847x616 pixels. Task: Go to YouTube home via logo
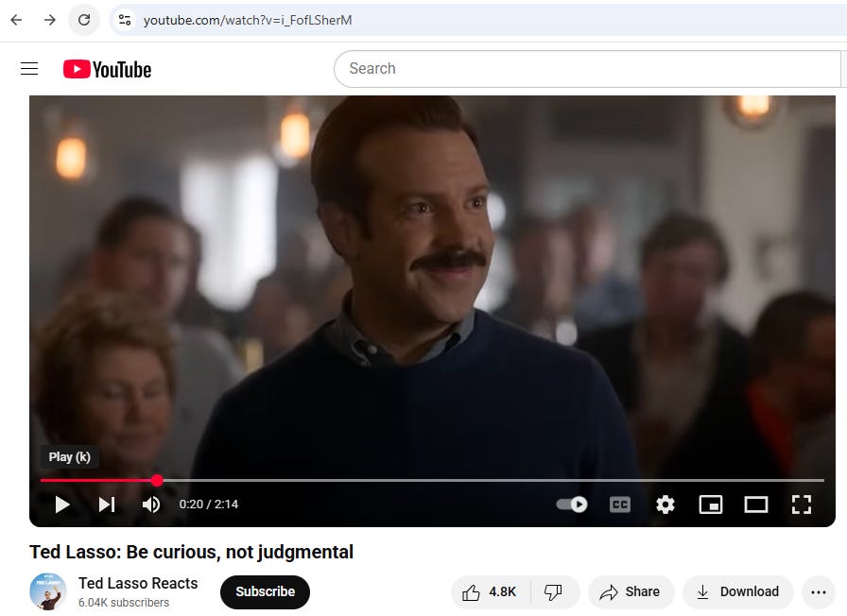point(107,69)
